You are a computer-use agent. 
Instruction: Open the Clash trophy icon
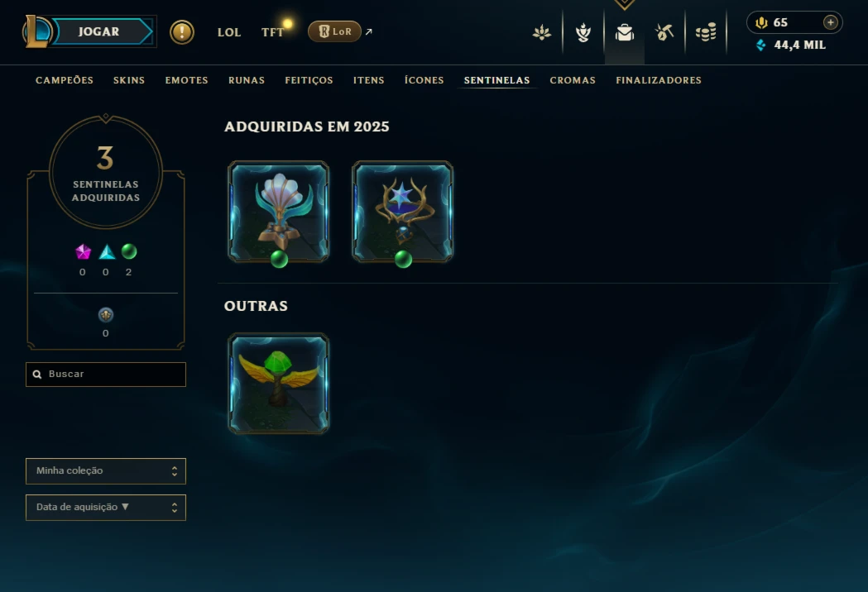pos(583,32)
